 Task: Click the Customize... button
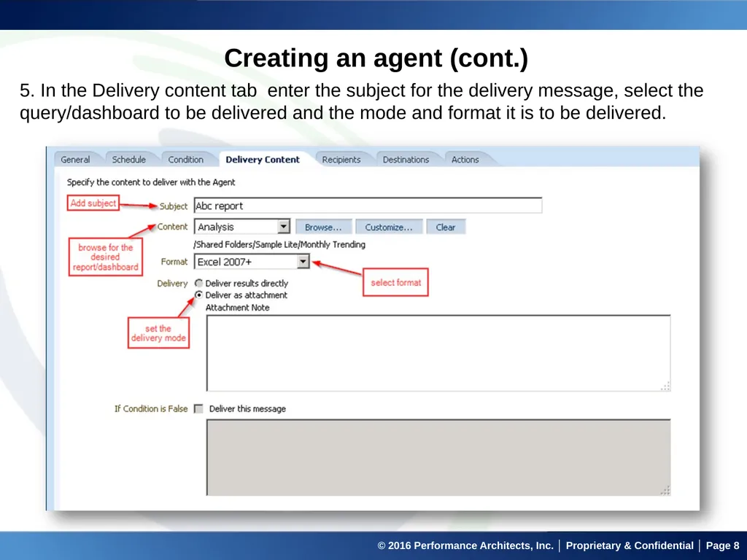point(389,227)
